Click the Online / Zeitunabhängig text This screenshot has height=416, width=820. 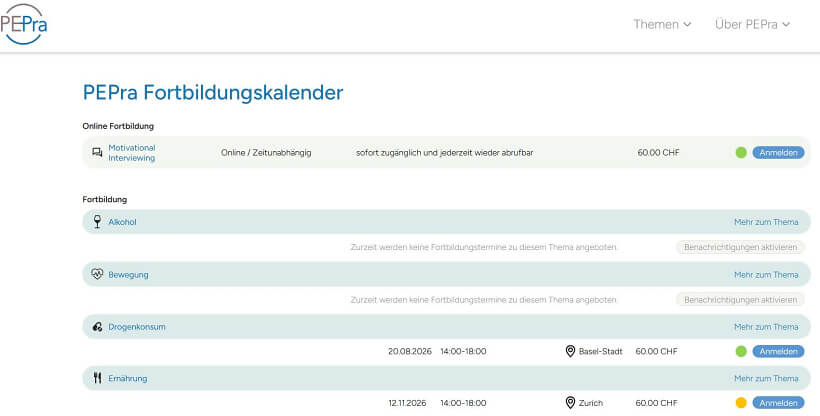click(x=266, y=153)
